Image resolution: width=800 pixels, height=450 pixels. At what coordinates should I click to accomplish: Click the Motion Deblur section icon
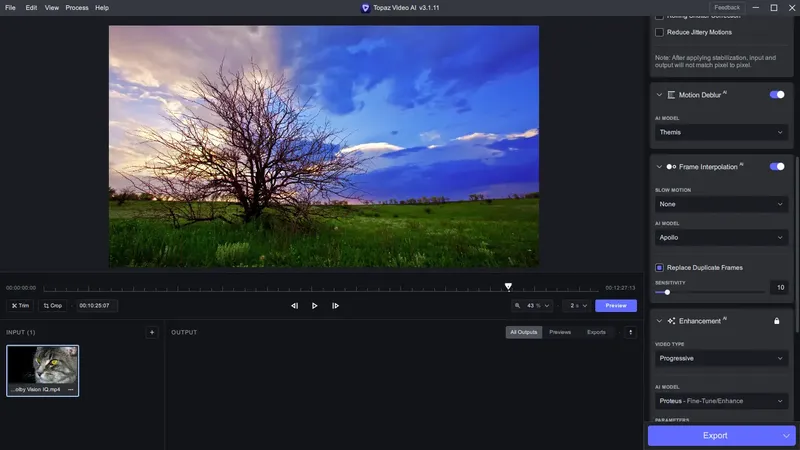(671, 95)
